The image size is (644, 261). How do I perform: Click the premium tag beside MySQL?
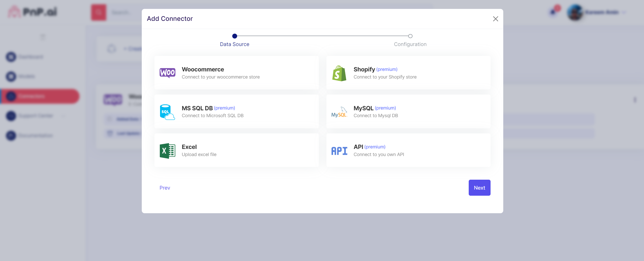385,108
